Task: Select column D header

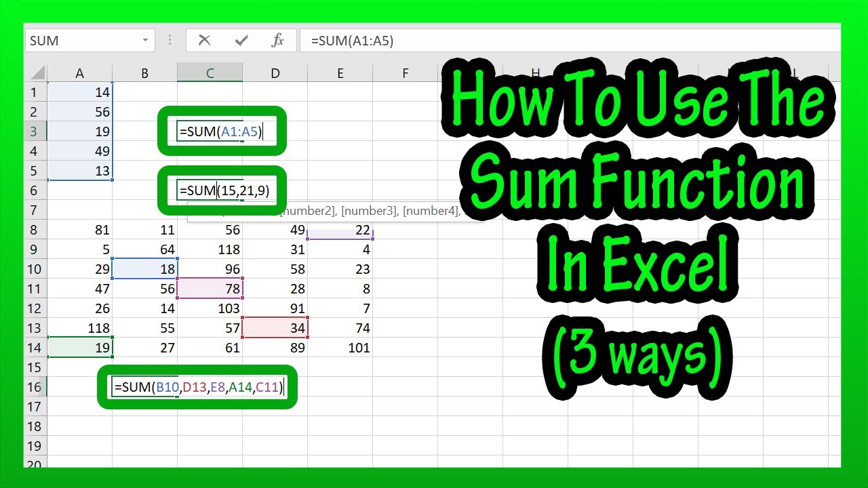Action: pos(275,73)
